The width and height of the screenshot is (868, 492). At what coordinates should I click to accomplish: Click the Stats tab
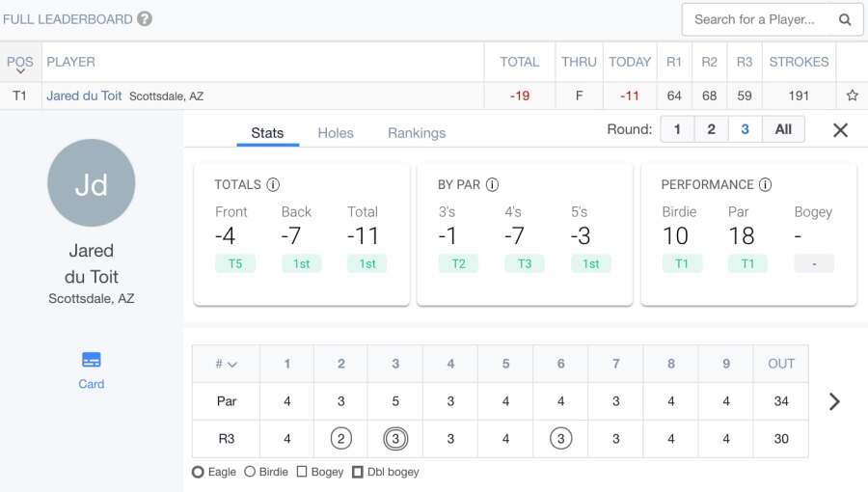click(267, 133)
